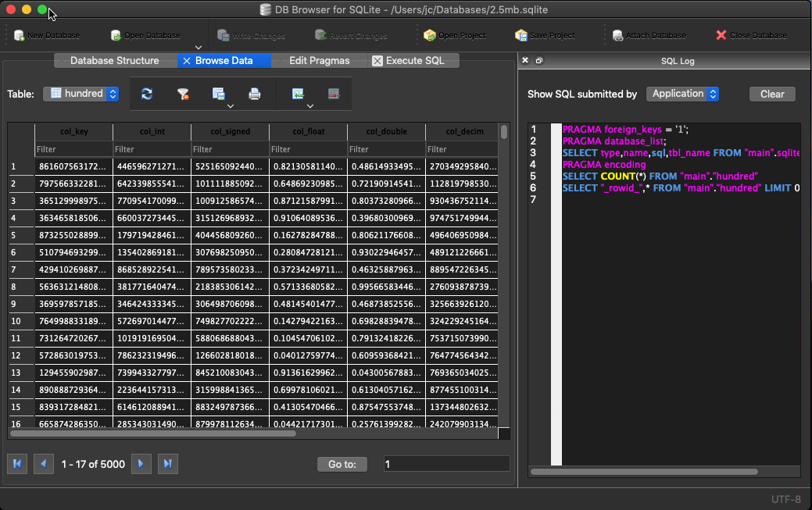Select the cell 770954170099... in col_int
Viewport: 812px width, 510px height.
click(x=152, y=201)
